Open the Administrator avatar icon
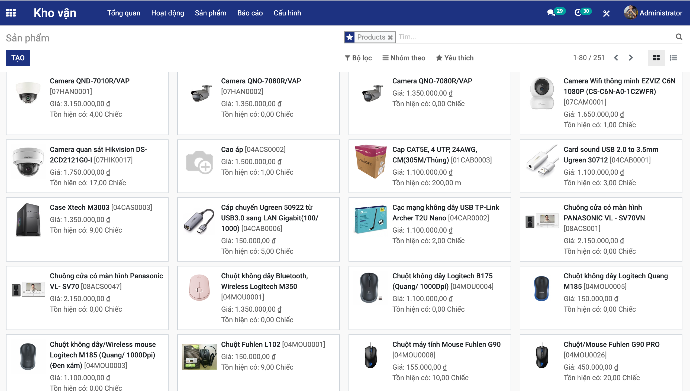Image resolution: width=690 pixels, height=391 pixels. [630, 12]
